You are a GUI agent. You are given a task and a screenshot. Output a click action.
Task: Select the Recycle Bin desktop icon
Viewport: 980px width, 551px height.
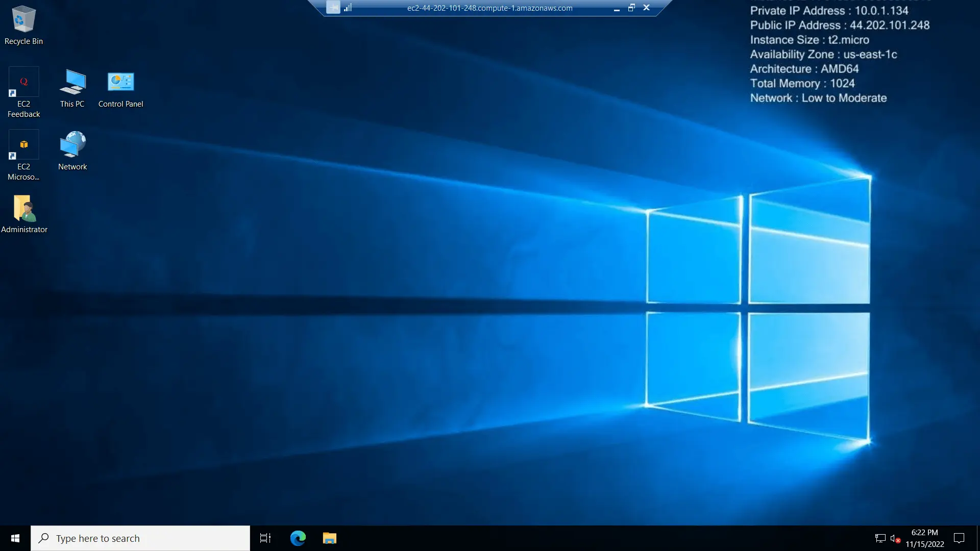(23, 26)
